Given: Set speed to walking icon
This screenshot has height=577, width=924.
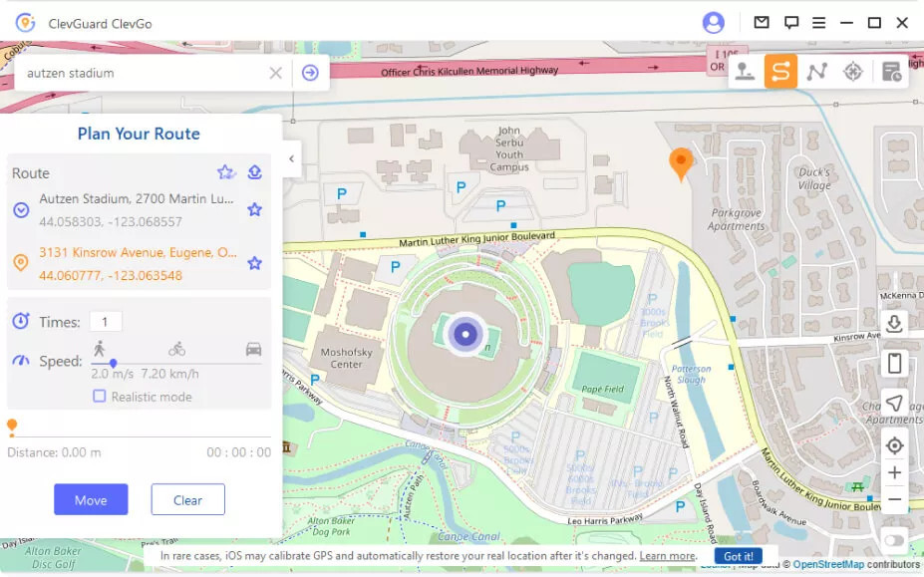Looking at the screenshot, I should tap(99, 349).
